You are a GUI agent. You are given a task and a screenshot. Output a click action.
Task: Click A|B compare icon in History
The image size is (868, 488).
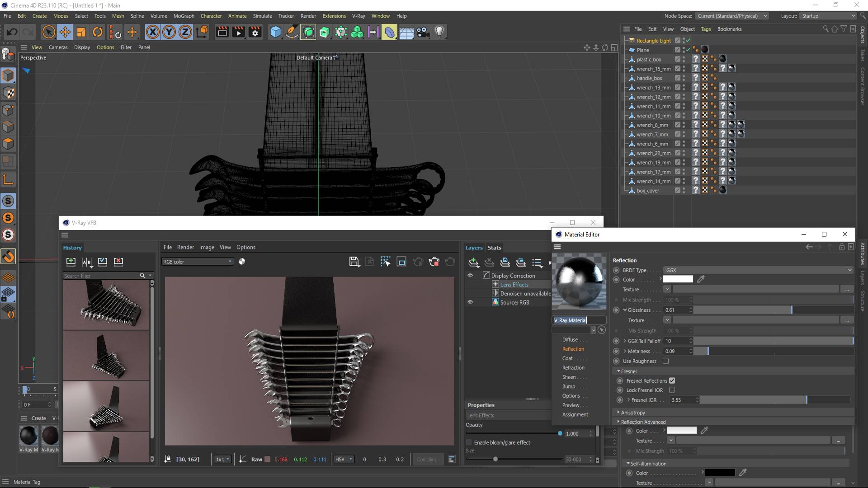(87, 262)
